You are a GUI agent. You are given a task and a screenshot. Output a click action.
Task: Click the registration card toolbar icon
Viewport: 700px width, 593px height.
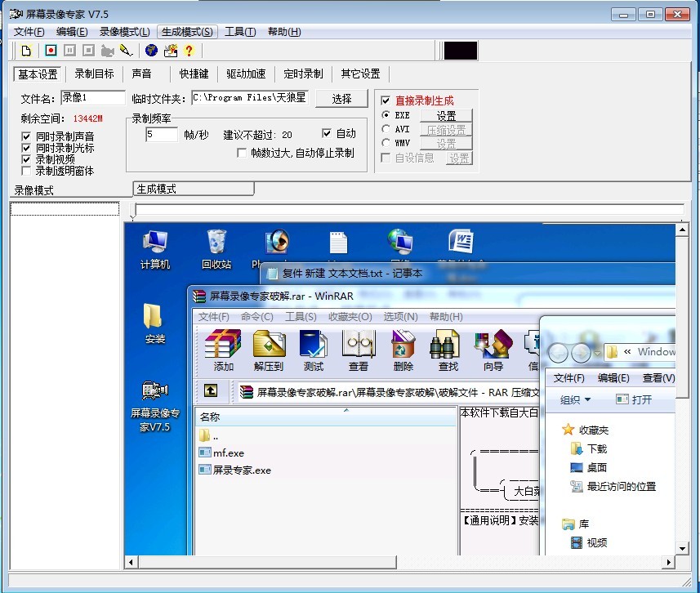[x=170, y=51]
